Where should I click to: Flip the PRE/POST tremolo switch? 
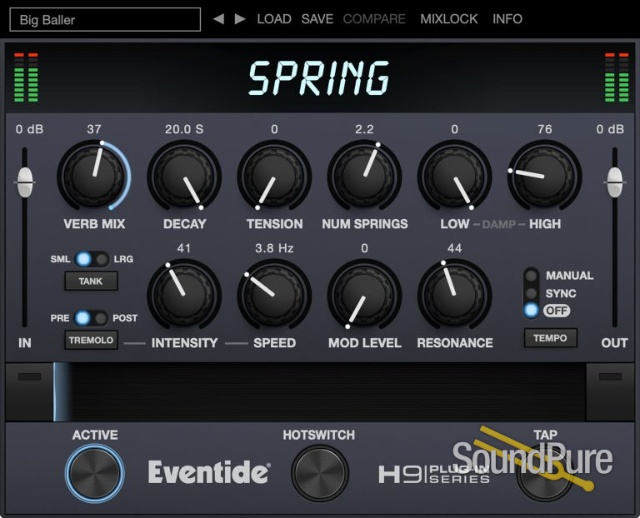pyautogui.click(x=91, y=318)
